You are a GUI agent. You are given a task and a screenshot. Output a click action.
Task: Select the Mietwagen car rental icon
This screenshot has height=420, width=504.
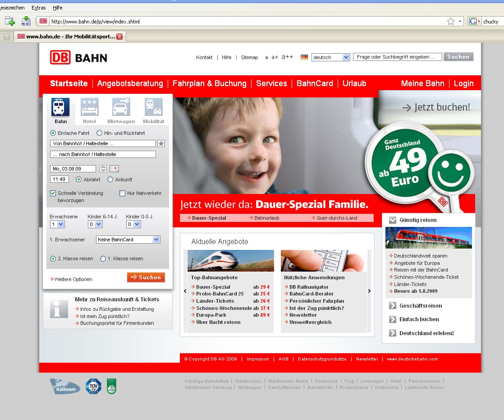tap(121, 107)
